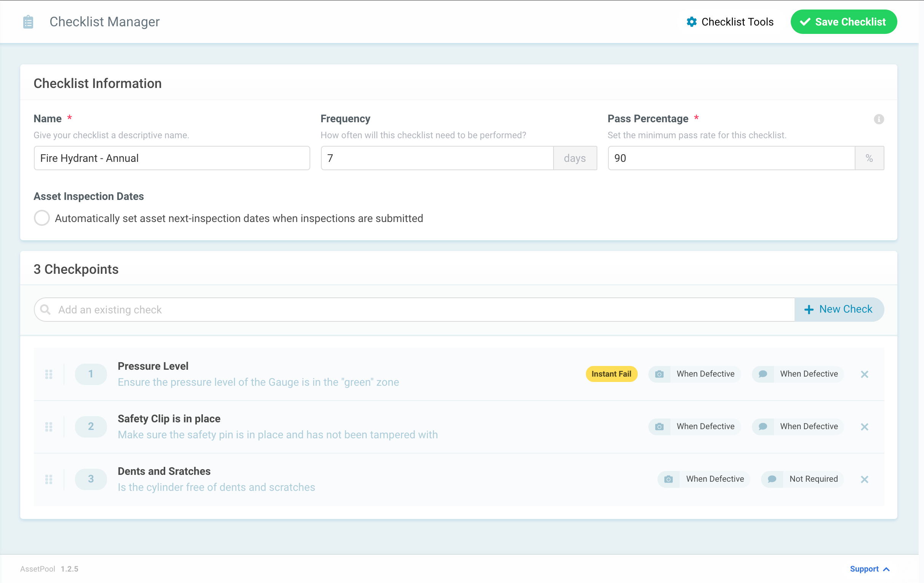Open the 3 Checkpoints section header
Screen dimensions: 924x583
76,269
